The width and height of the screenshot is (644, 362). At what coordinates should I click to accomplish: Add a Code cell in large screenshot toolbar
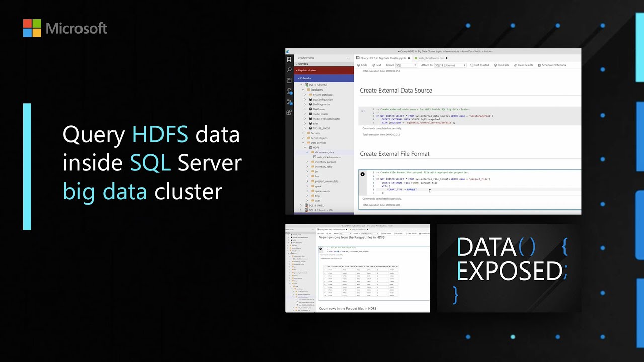coord(362,65)
